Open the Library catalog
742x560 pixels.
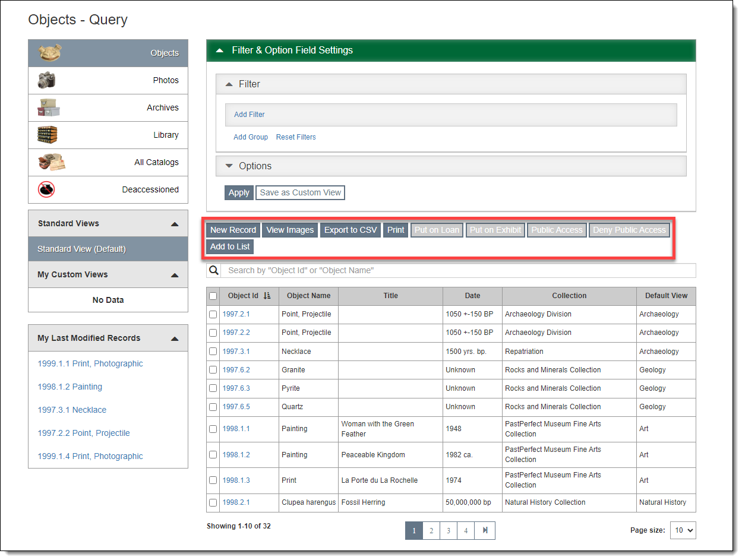pos(108,135)
